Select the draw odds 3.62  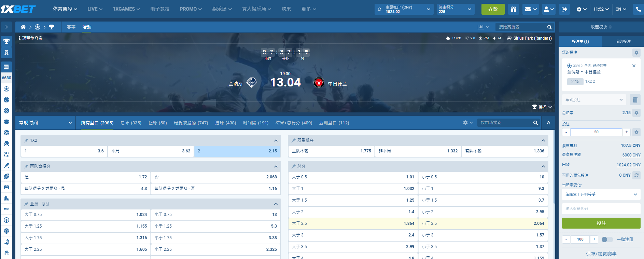click(151, 151)
